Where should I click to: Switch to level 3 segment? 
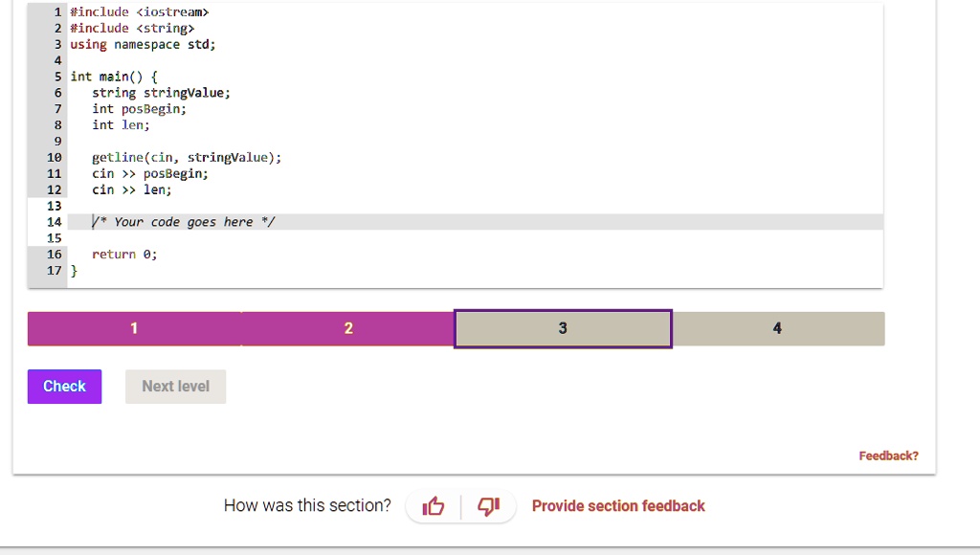pos(563,328)
